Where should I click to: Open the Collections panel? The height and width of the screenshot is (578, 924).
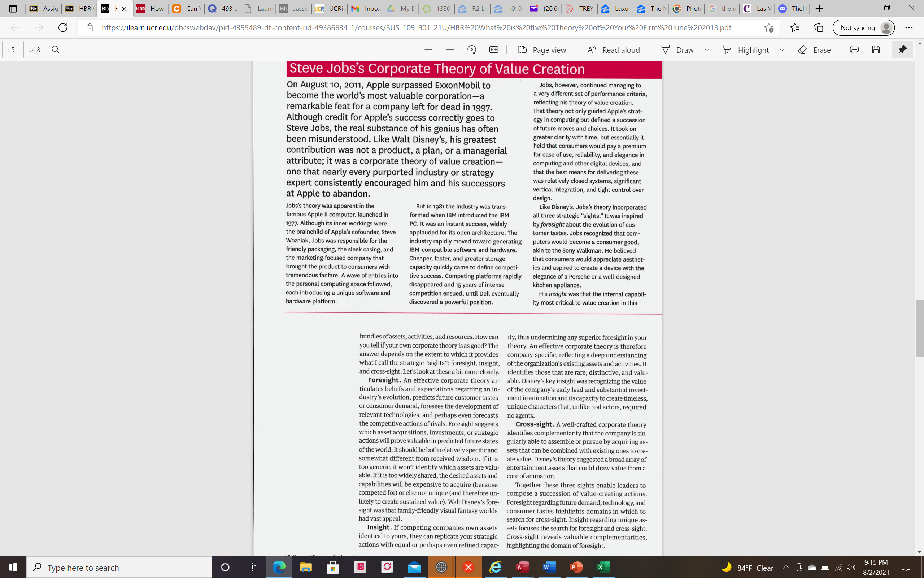tap(818, 27)
